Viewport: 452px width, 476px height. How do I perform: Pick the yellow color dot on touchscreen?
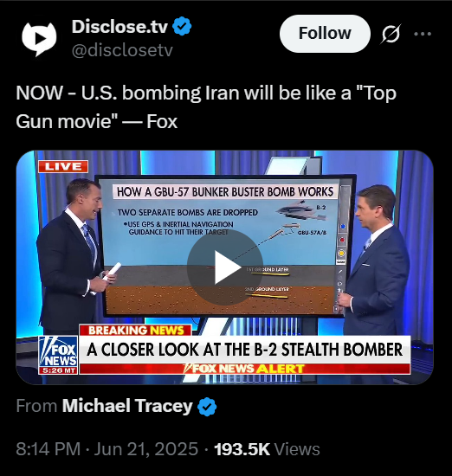pyautogui.click(x=341, y=253)
